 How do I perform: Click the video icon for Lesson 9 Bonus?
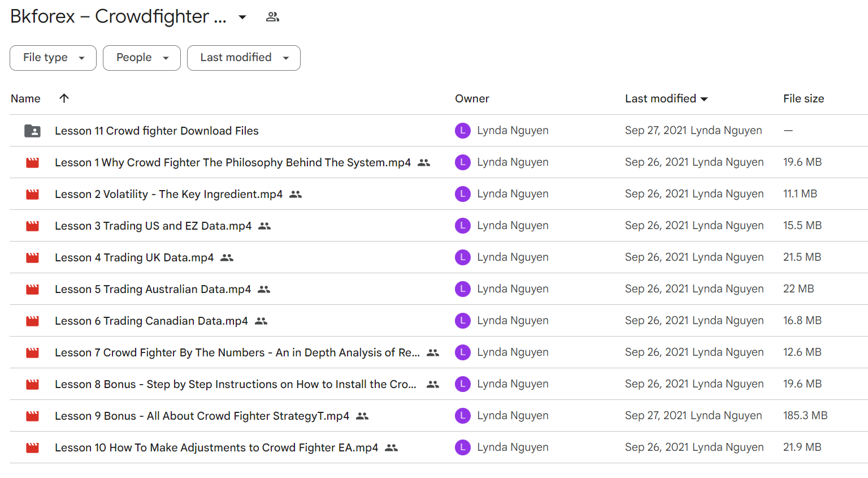pyautogui.click(x=32, y=416)
